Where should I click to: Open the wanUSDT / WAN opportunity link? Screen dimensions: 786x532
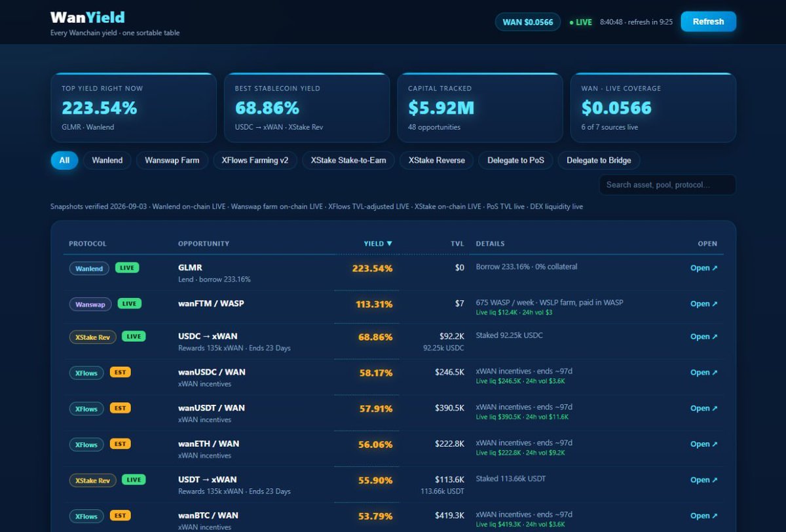click(704, 408)
